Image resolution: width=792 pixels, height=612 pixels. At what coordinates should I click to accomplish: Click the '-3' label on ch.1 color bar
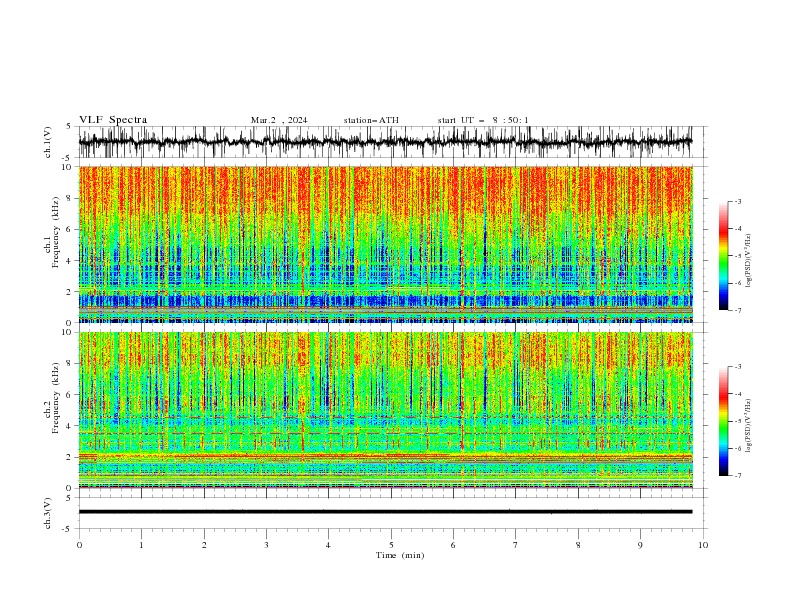pyautogui.click(x=738, y=201)
